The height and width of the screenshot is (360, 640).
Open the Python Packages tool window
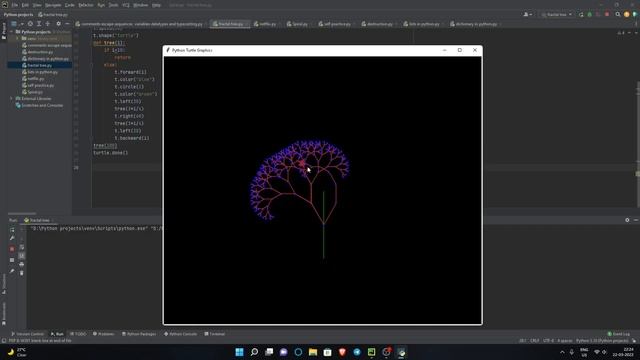139,334
